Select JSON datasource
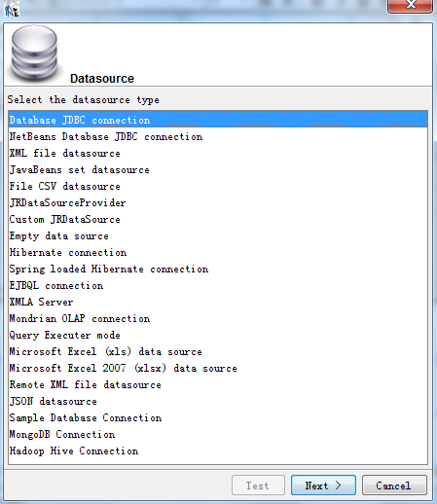Screen dimensions: 437x504 coord(218,401)
